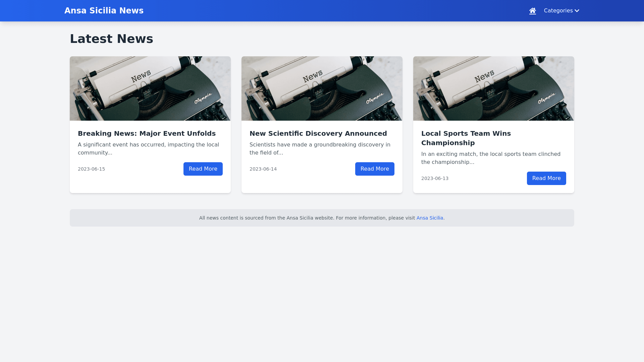The image size is (644, 362).
Task: Select New Scientific Discovery Announced headline
Action: (318, 133)
